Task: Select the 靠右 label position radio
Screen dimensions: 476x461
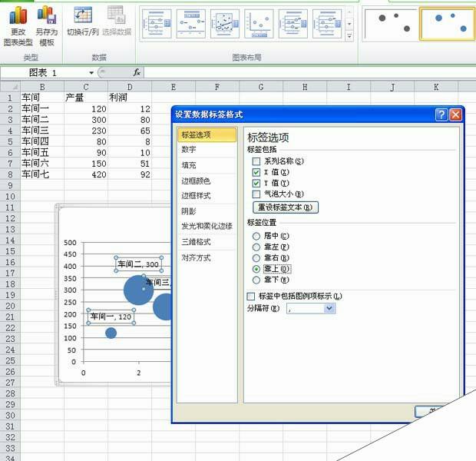Action: [x=256, y=258]
